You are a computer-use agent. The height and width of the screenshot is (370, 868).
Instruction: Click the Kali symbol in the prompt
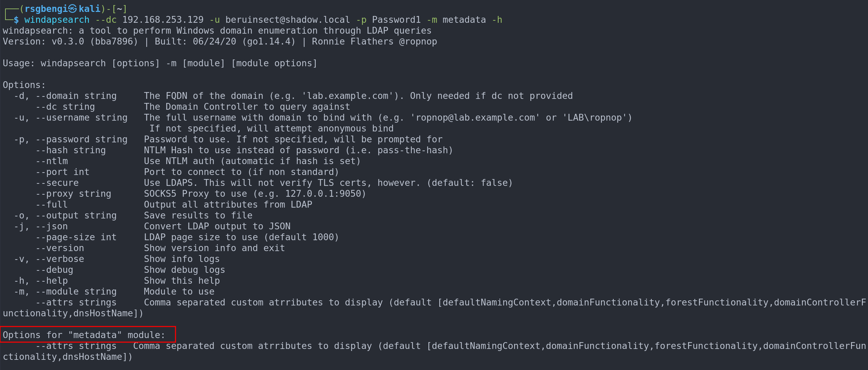pos(73,9)
